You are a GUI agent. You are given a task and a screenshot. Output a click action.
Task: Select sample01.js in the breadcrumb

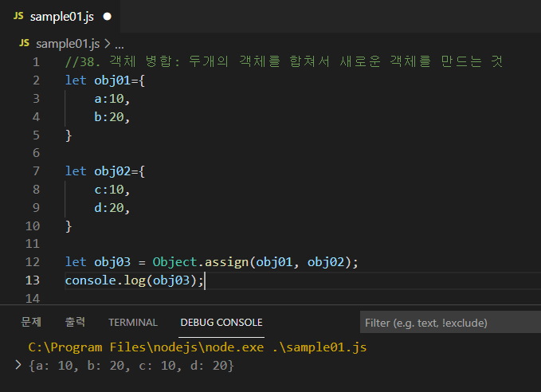pyautogui.click(x=68, y=44)
